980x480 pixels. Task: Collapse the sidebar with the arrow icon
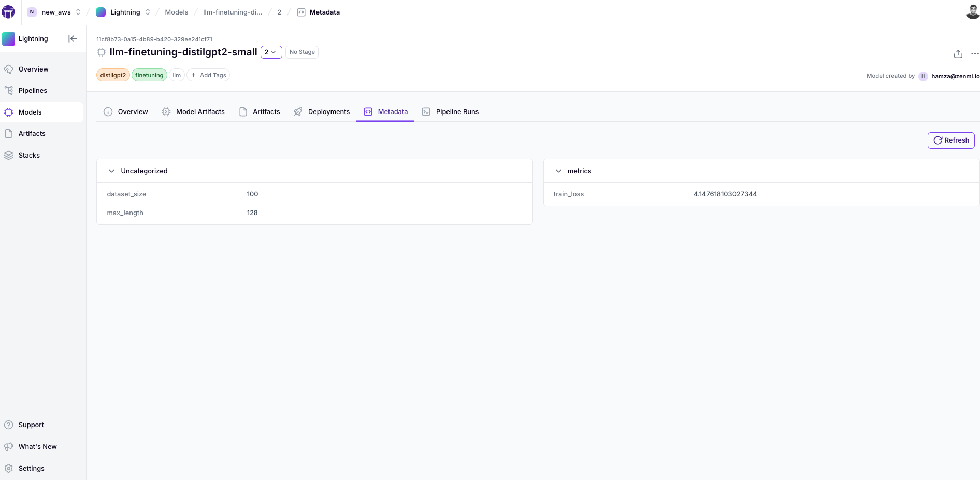pyautogui.click(x=73, y=39)
